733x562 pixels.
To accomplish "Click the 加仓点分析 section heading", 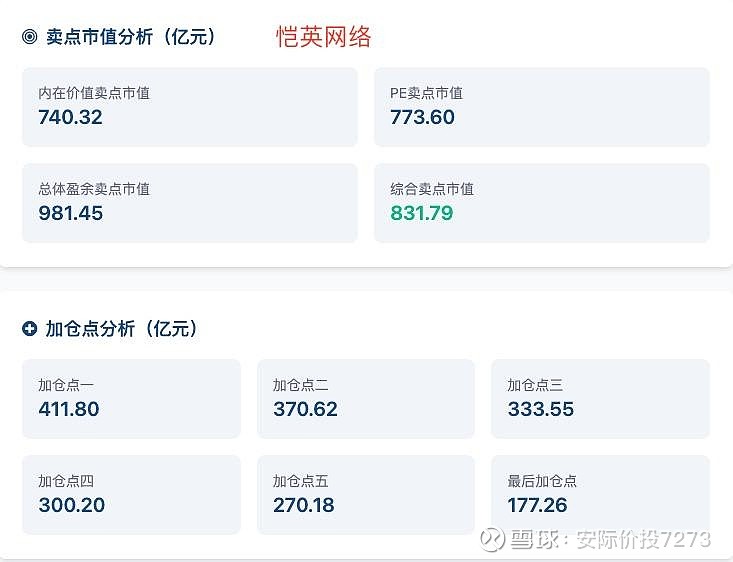I will [x=121, y=329].
